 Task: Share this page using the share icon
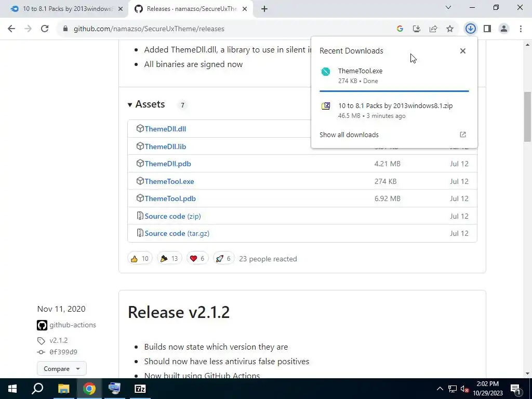point(433,29)
